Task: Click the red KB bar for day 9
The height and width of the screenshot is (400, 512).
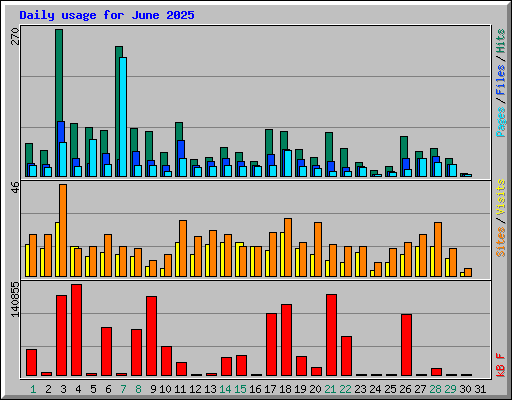Action: [151, 336]
